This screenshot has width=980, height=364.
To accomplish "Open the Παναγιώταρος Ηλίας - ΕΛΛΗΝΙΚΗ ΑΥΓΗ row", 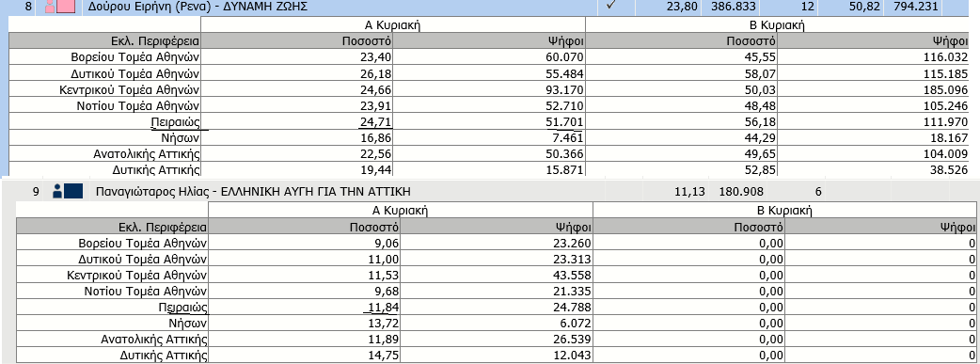I will [x=490, y=191].
